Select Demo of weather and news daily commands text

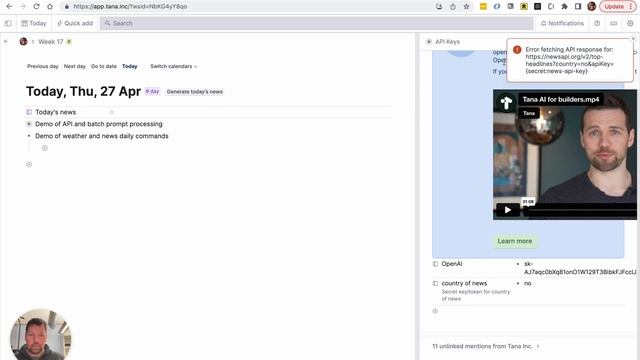point(102,136)
